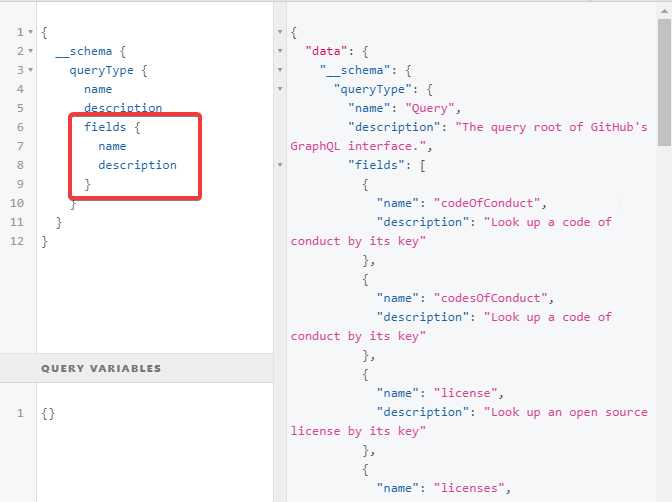Click "The query root of GitHub's" text in result
This screenshot has width=672, height=502.
coord(551,127)
